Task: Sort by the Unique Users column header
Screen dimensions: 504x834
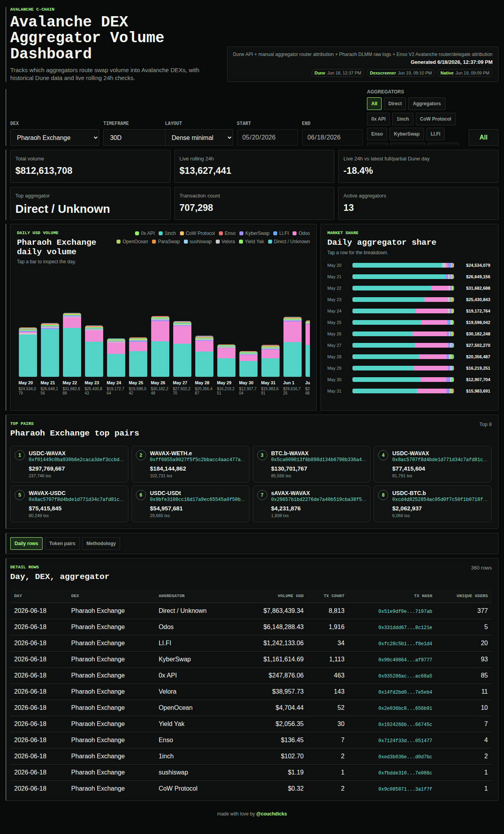Action: (x=472, y=596)
